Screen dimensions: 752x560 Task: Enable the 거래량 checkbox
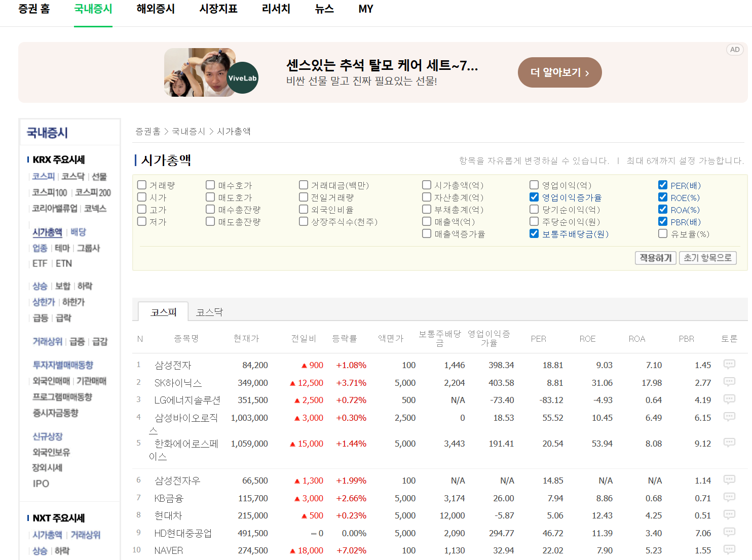(x=142, y=185)
